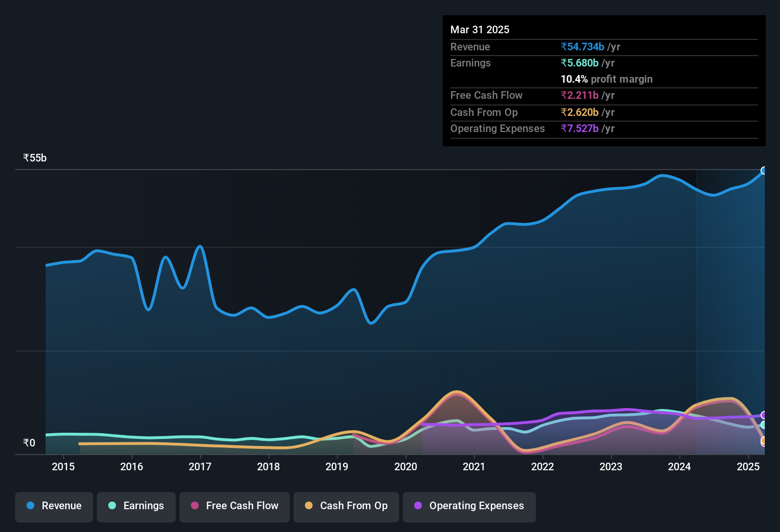Screen dimensions: 780x532
Task: Click the purple Operating Expenses dot
Action: [418, 505]
